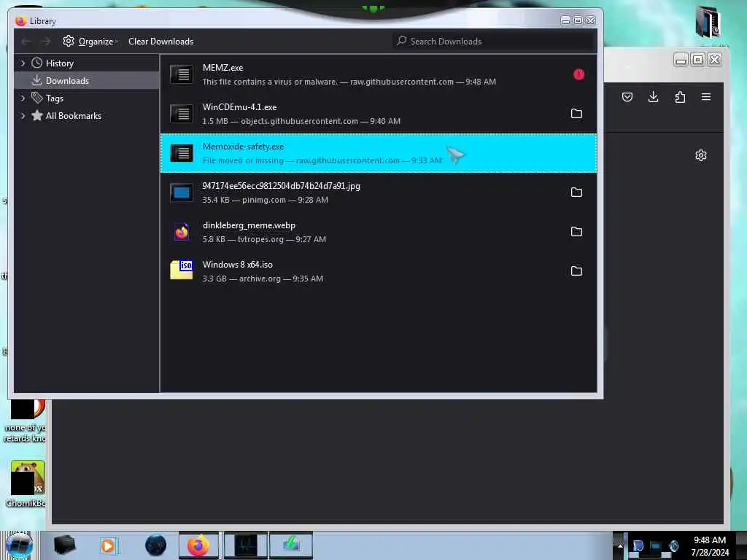Focus the Search Downloads field
Image resolution: width=747 pixels, height=560 pixels.
pyautogui.click(x=494, y=42)
